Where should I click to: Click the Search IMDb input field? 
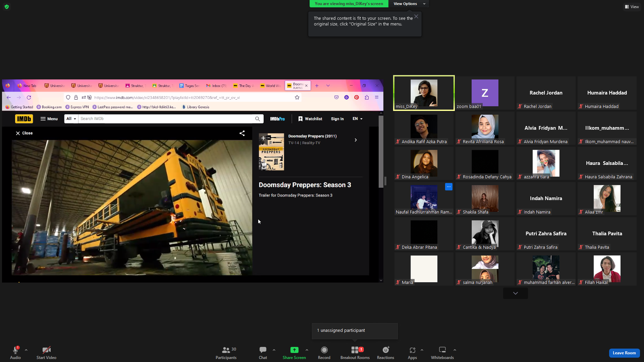[x=166, y=119]
